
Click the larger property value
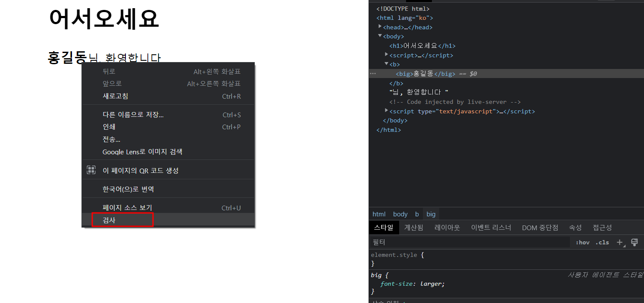point(431,284)
